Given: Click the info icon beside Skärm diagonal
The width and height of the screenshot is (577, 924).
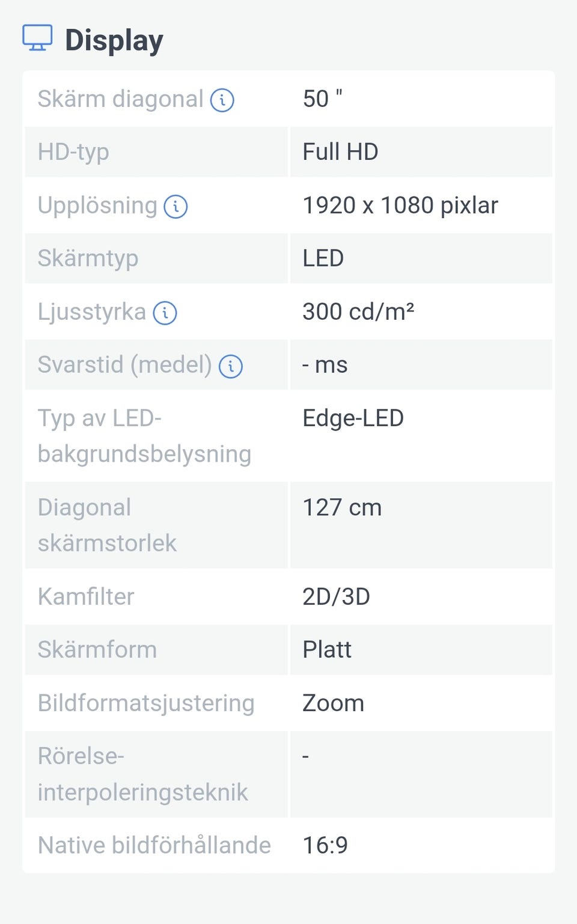Looking at the screenshot, I should (x=222, y=100).
